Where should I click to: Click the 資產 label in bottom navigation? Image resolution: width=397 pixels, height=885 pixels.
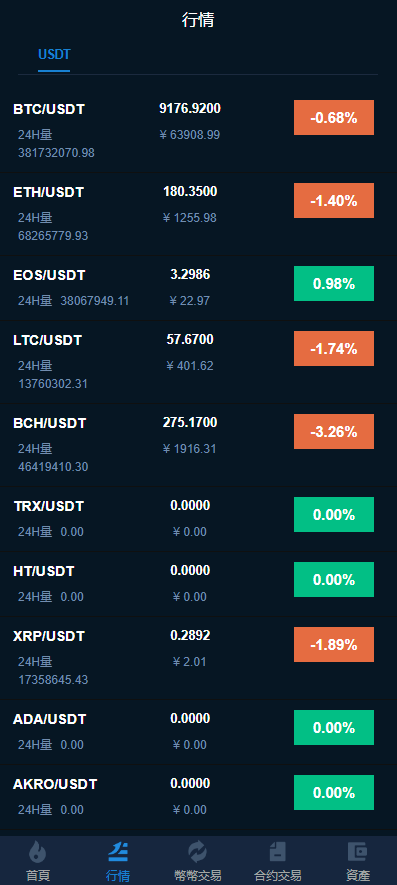(358, 875)
